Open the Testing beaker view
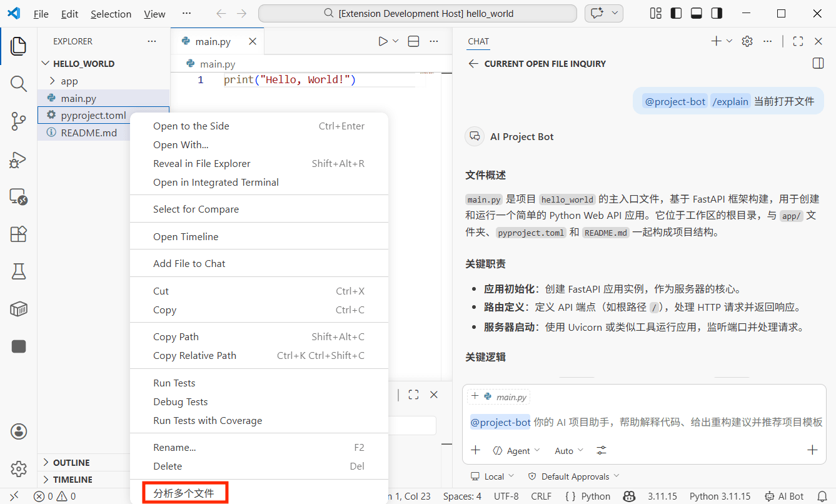 coord(18,271)
